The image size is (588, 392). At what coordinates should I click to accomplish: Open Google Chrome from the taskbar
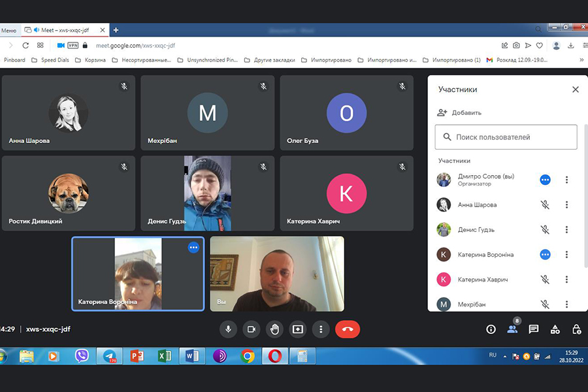[247, 356]
